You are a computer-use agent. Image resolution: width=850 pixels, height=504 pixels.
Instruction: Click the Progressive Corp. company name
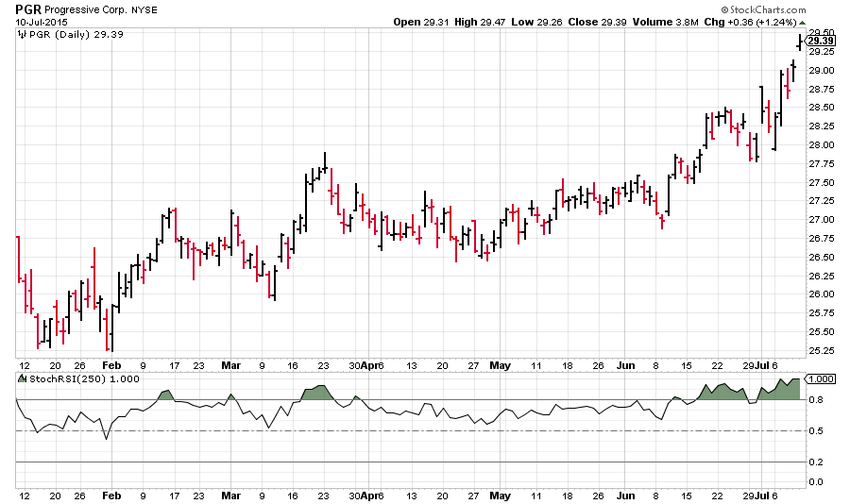[87, 9]
